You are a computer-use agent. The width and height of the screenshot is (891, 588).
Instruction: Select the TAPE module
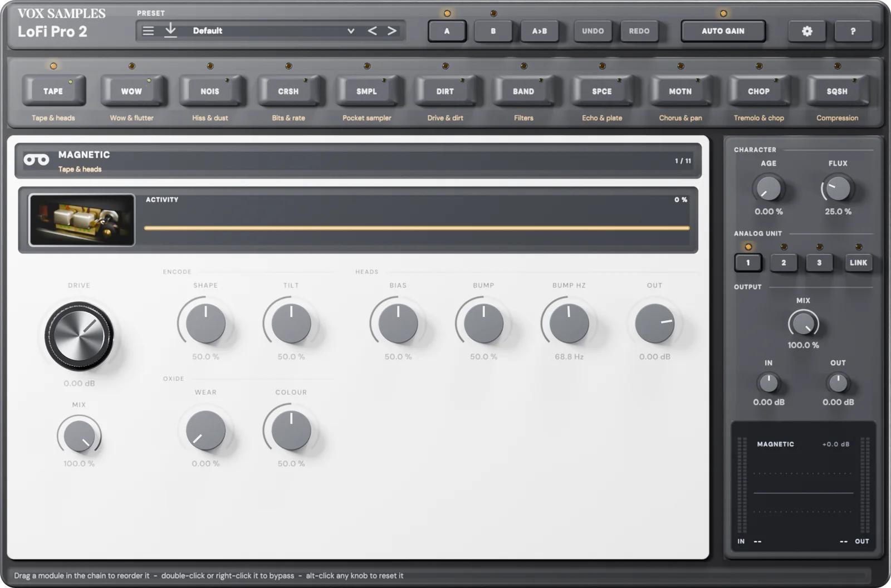tap(53, 91)
